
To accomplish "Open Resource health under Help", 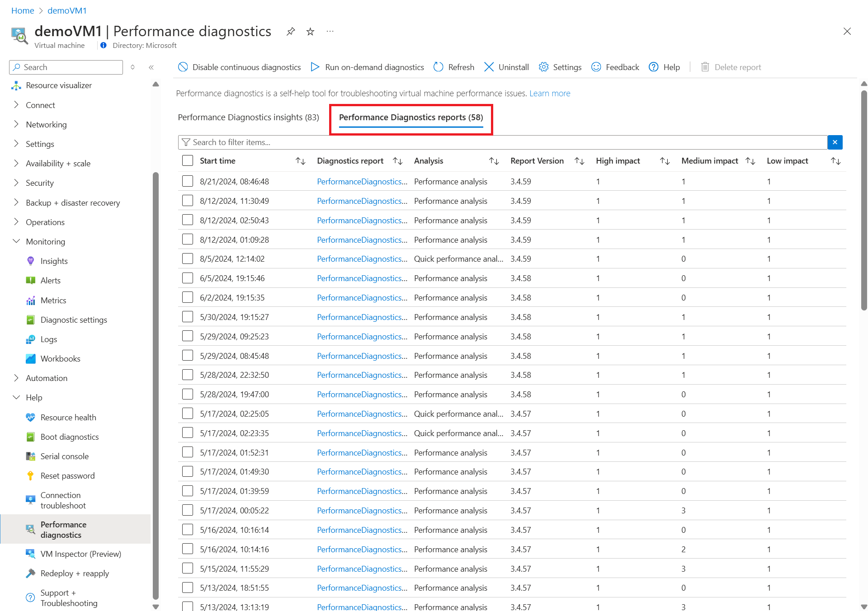I will pos(68,418).
